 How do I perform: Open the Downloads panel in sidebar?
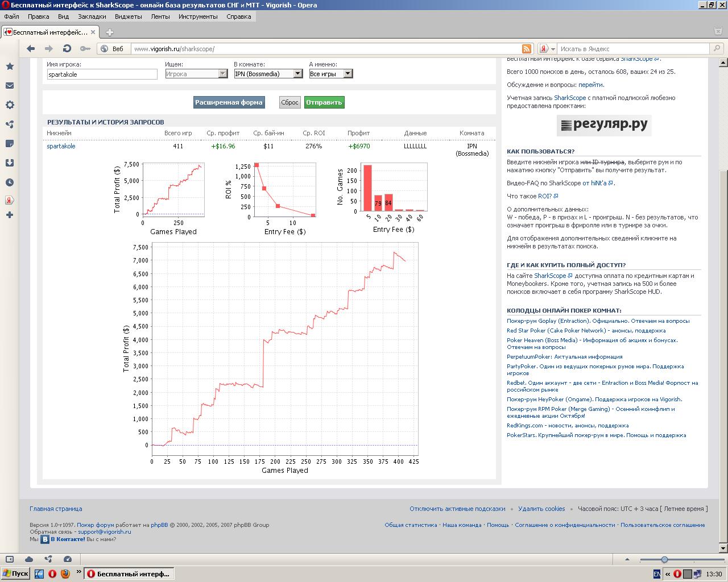tap(10, 163)
